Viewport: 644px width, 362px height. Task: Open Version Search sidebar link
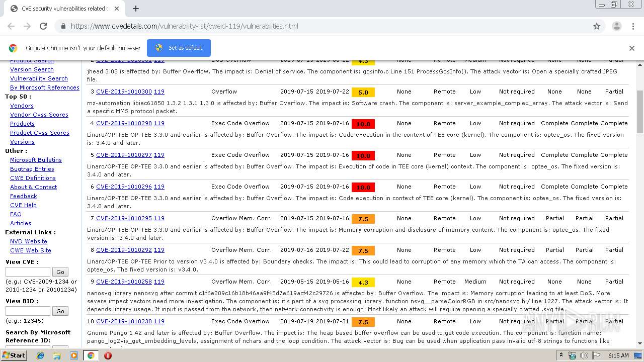(32, 69)
